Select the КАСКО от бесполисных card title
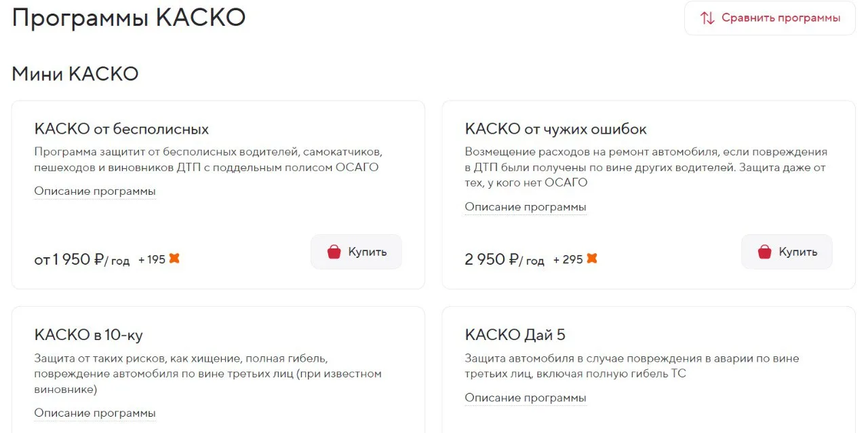Viewport: 868px width, 433px height. point(121,129)
